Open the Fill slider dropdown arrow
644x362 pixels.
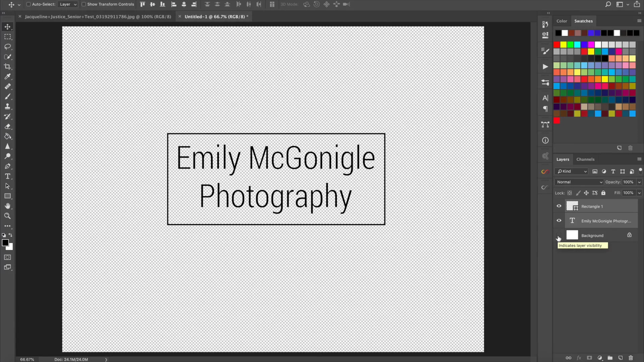pos(639,193)
